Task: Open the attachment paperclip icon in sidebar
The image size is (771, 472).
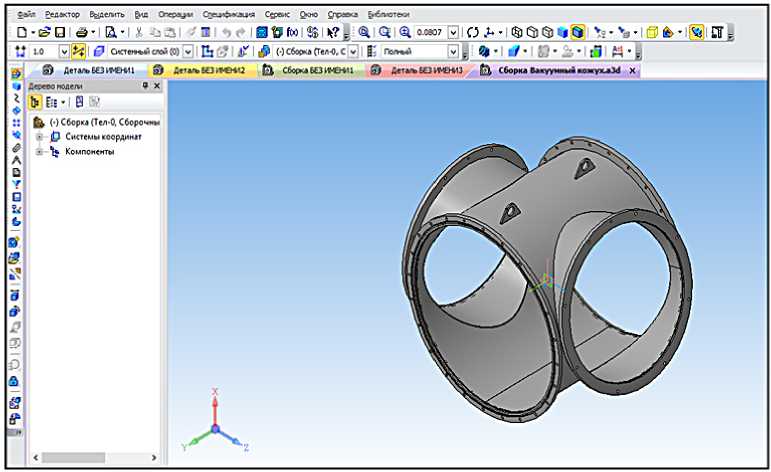Action: (16, 148)
